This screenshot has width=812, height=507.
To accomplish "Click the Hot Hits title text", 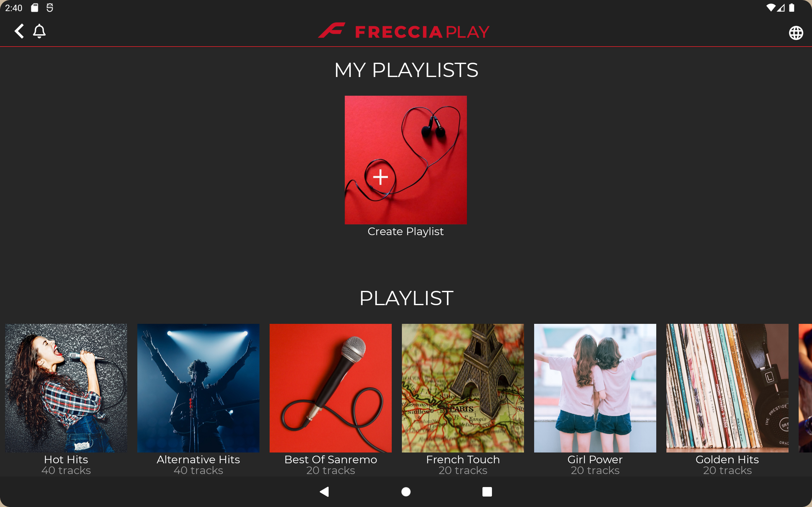I will (x=66, y=459).
